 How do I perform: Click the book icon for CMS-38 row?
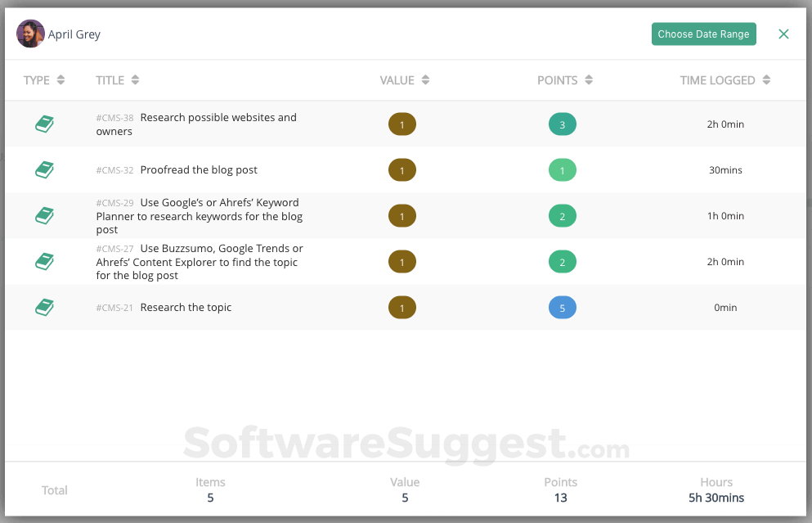click(45, 124)
